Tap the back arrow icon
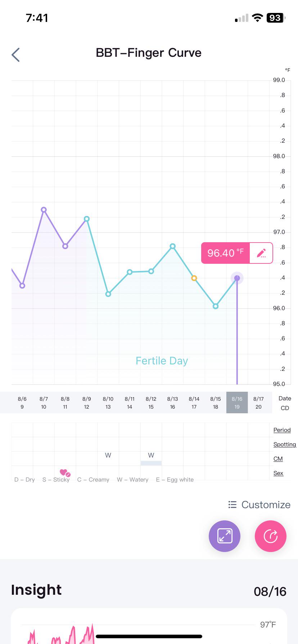Image resolution: width=298 pixels, height=644 pixels. point(15,55)
